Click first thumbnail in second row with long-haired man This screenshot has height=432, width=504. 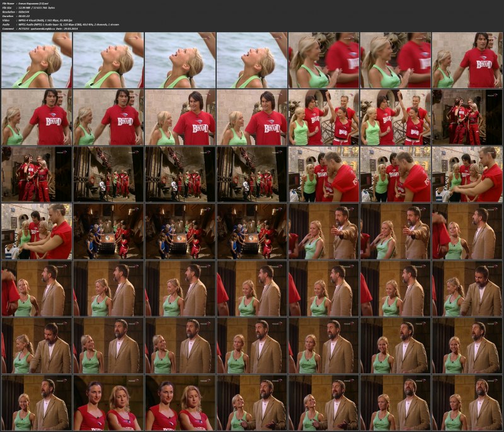pyautogui.click(x=36, y=117)
